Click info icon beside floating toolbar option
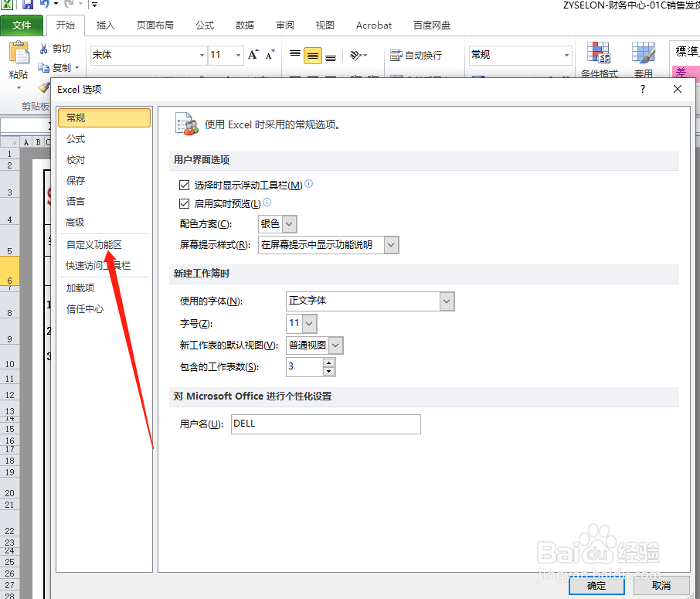 (308, 184)
